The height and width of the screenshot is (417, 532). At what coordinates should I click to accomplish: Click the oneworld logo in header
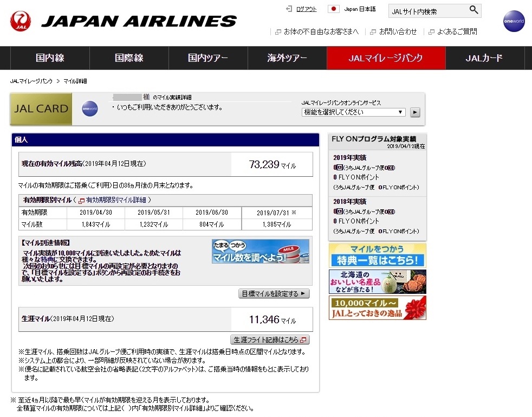tap(514, 21)
